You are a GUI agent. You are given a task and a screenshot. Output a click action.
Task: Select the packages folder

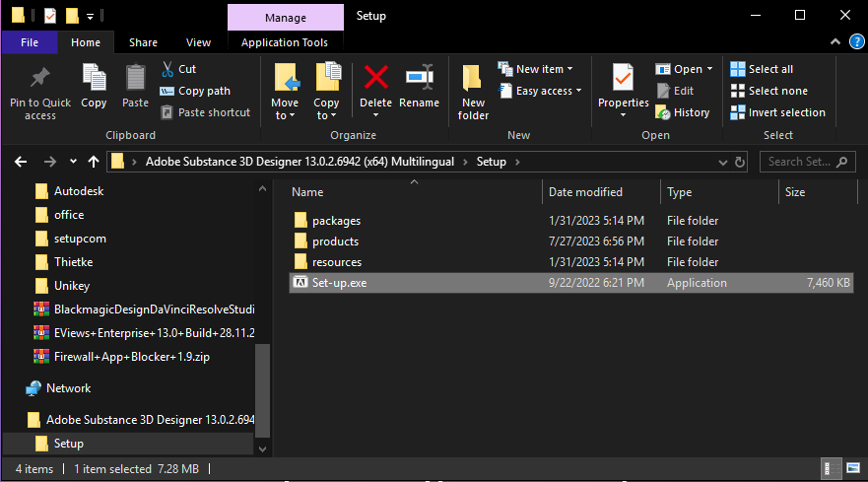pyautogui.click(x=336, y=221)
